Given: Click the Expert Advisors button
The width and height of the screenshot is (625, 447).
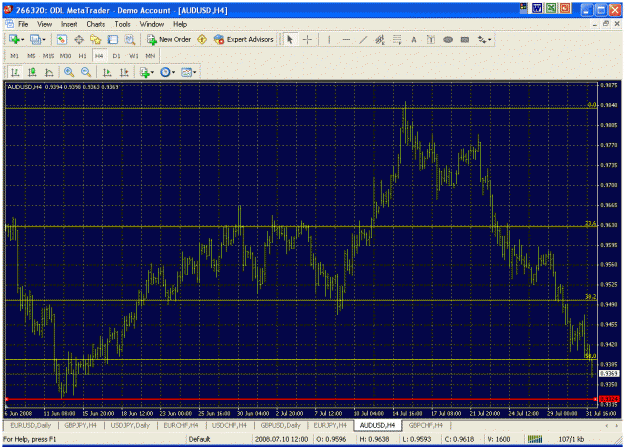Looking at the screenshot, I should 244,39.
